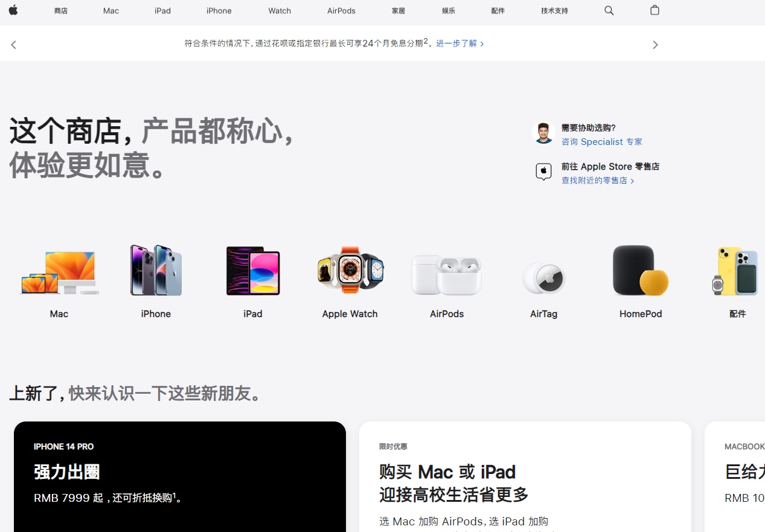Select the Apple Watch product image

click(350, 269)
